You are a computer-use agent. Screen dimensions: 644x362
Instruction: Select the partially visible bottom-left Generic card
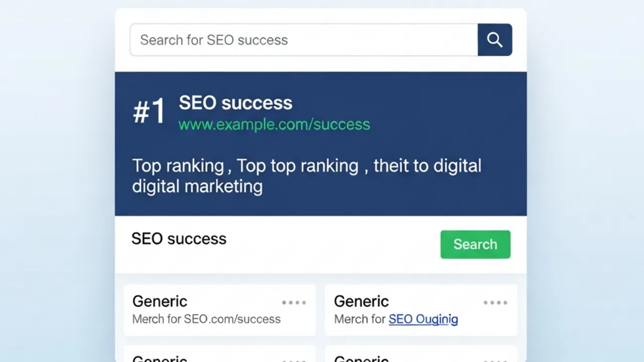(219, 354)
